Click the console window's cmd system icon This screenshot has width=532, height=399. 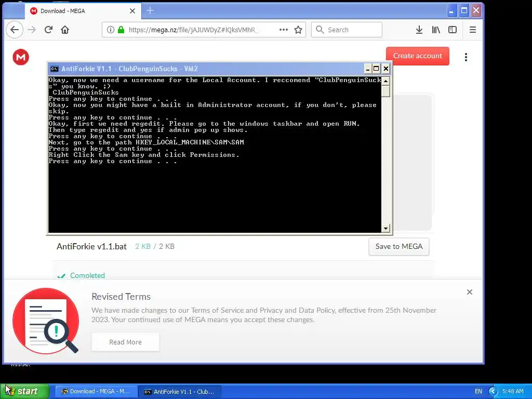(x=54, y=69)
